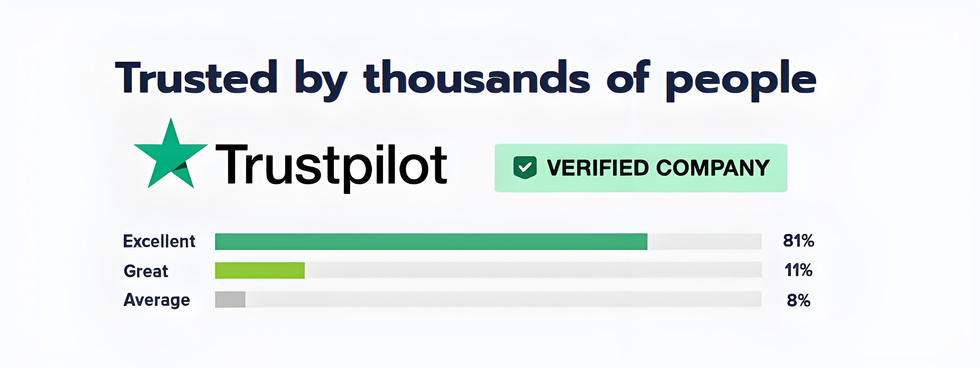Click the unfilled part of the Excellent bar

(x=704, y=241)
